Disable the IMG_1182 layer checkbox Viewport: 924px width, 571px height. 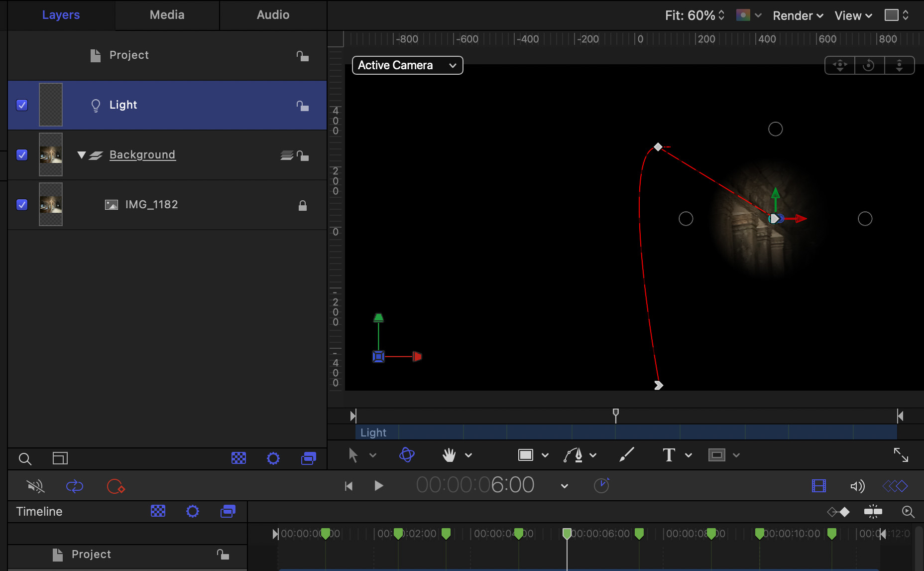tap(22, 205)
